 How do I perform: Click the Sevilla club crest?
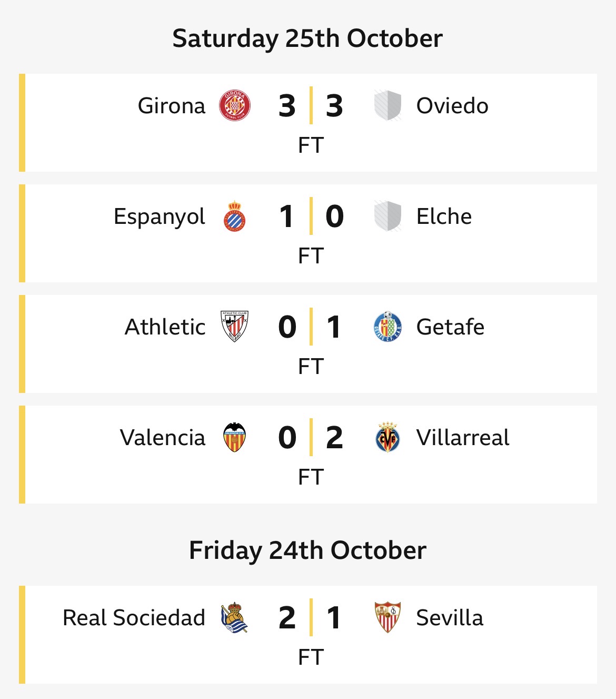(x=388, y=617)
